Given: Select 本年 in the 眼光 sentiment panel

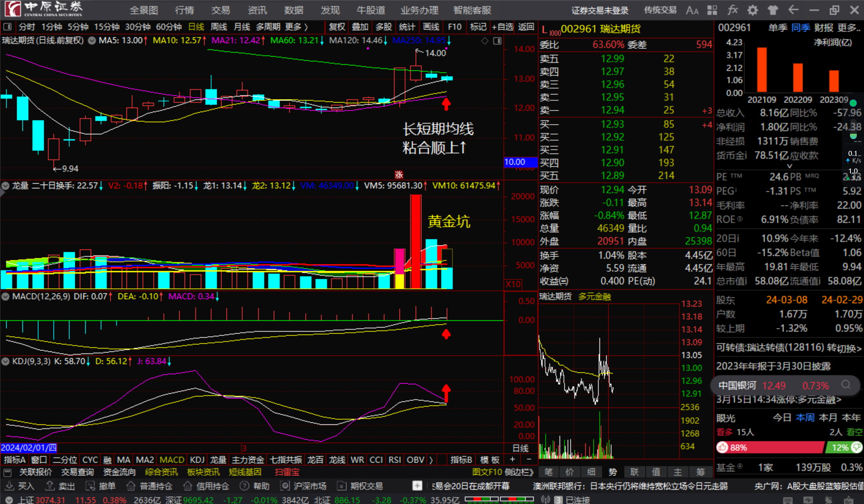Looking at the screenshot, I should 851,418.
